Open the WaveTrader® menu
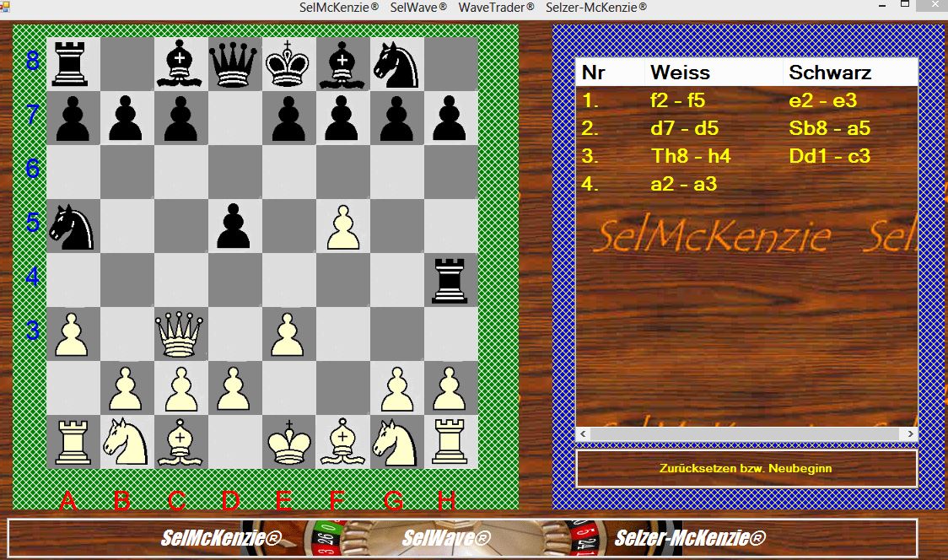The height and width of the screenshot is (560, 948). pyautogui.click(x=497, y=8)
